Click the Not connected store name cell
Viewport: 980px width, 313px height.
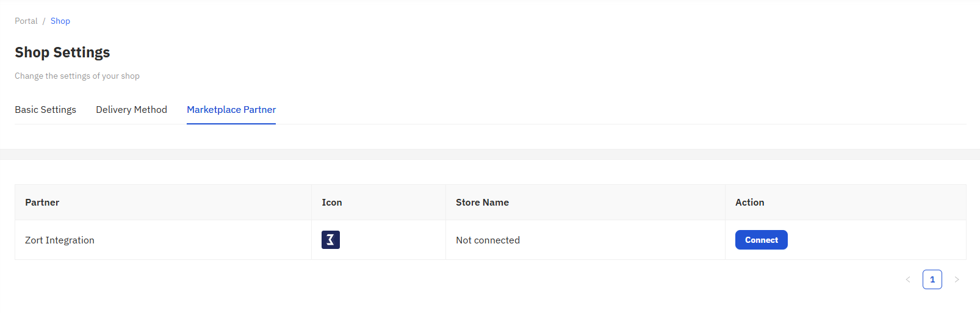pyautogui.click(x=585, y=240)
